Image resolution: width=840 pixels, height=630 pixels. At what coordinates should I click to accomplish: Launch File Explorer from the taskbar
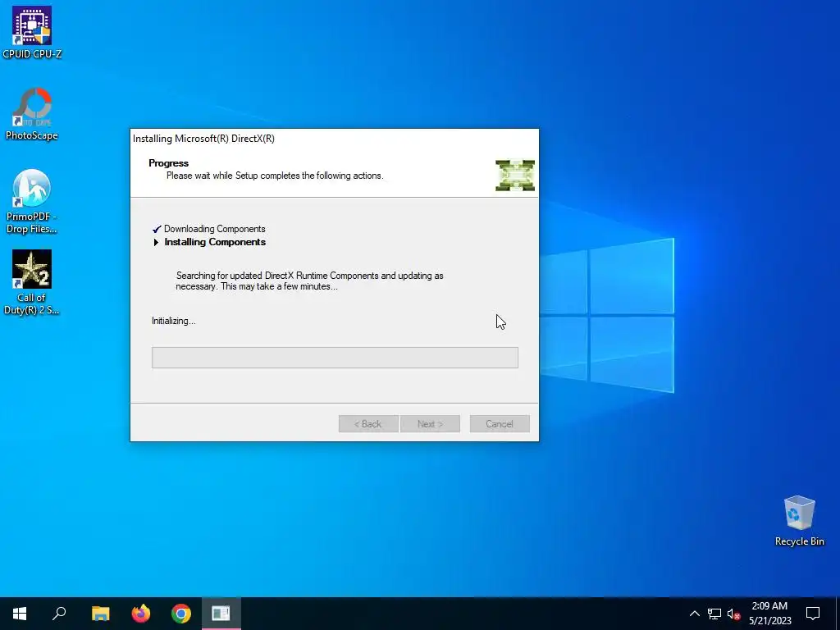pos(100,614)
